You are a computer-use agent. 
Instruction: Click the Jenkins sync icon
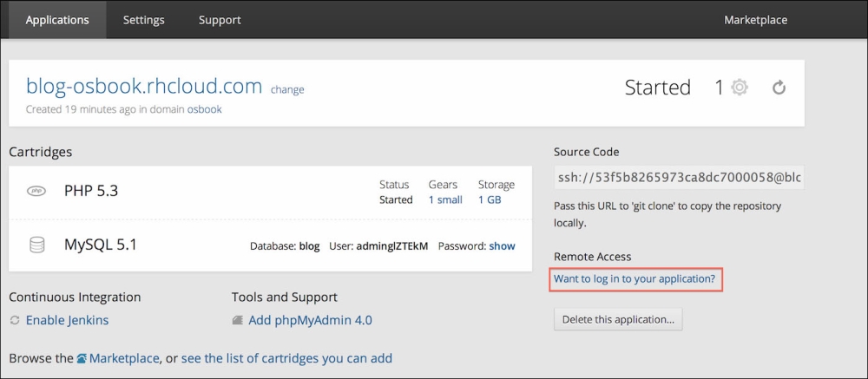[x=14, y=320]
